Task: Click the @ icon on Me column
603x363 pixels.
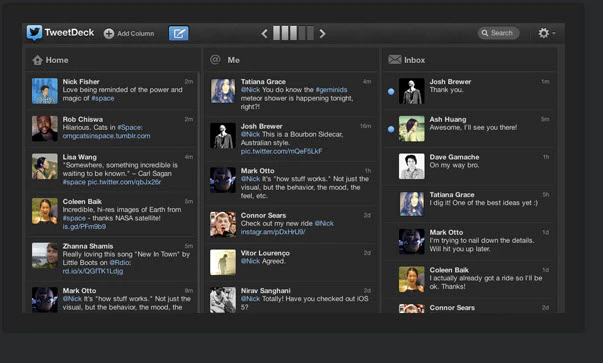Action: tap(215, 60)
